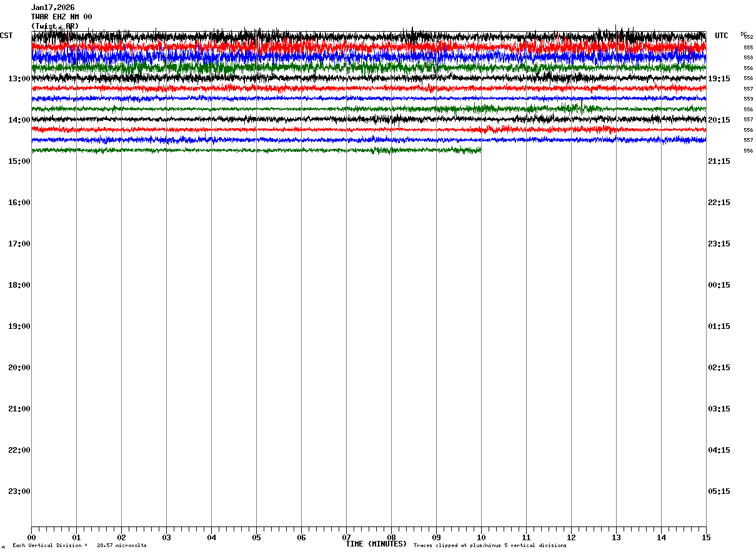Click the 01 minute axis tick label
756x554 pixels.
[x=76, y=538]
